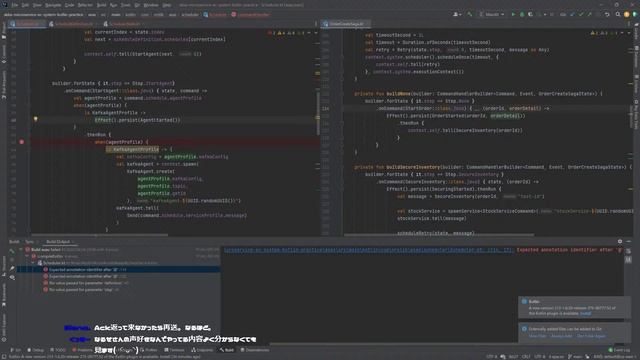This screenshot has width=640, height=360.
Task: Click 'Don't Ask Again' in Git notification
Action: (591, 336)
